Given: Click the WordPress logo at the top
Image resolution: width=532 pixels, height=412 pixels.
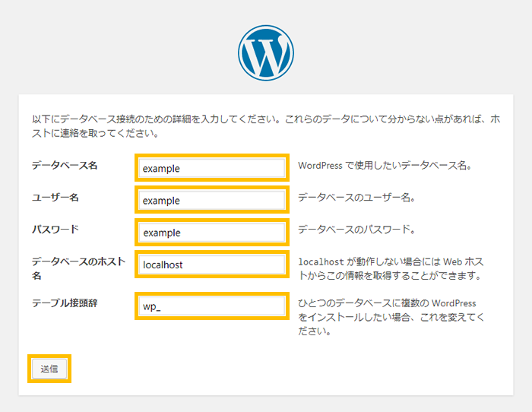Looking at the screenshot, I should point(265,53).
